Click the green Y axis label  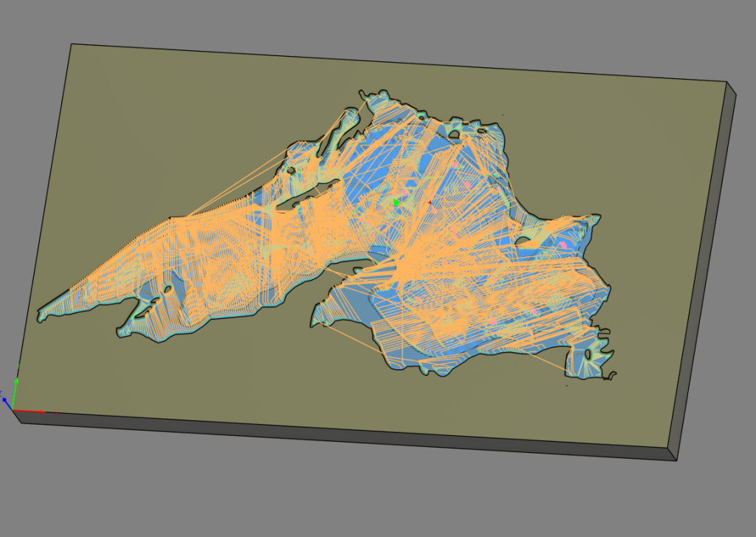click(x=18, y=365)
